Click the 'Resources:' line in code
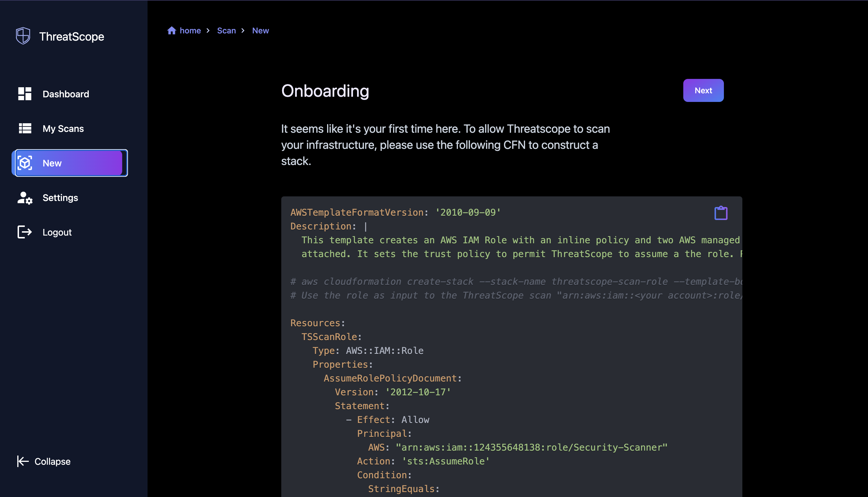Image resolution: width=868 pixels, height=497 pixels. (x=318, y=323)
